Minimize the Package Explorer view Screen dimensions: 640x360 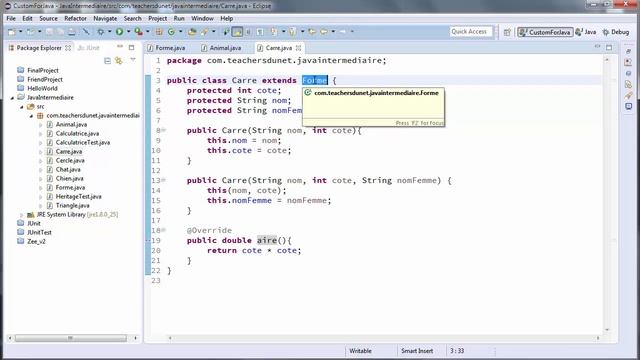pos(120,47)
